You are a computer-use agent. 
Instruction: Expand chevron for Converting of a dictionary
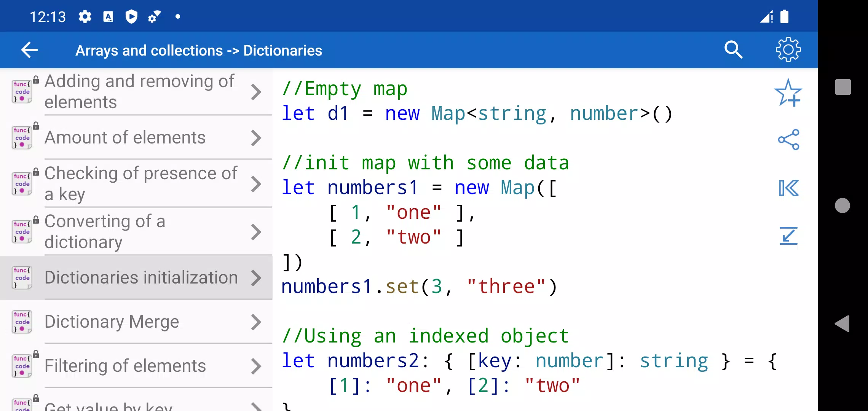point(256,232)
